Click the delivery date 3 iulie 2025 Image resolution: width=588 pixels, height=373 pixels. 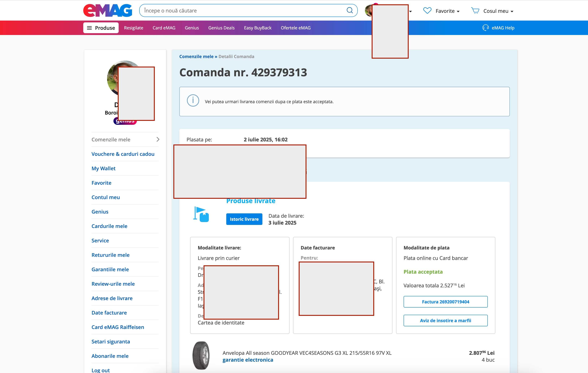click(282, 223)
